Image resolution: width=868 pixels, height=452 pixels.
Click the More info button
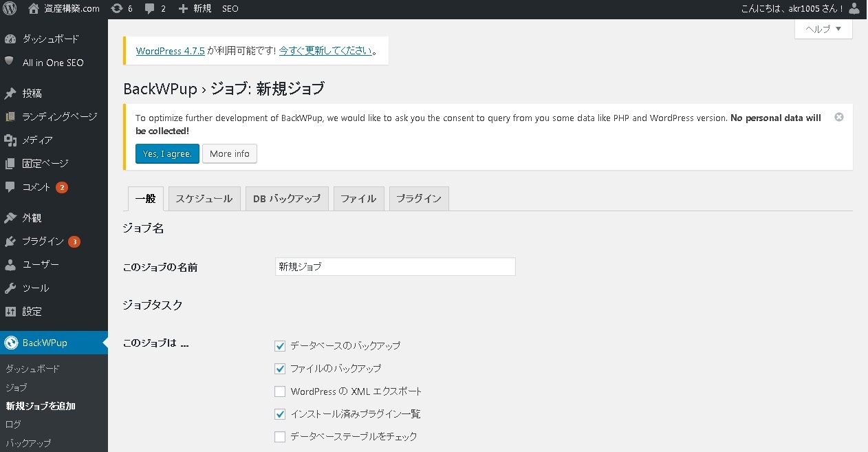(x=230, y=153)
